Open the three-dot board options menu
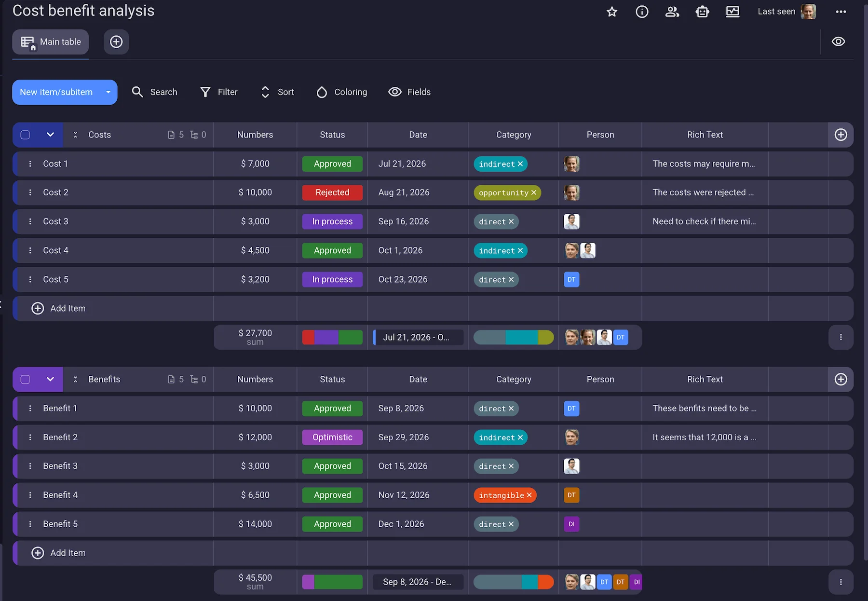 click(x=841, y=12)
